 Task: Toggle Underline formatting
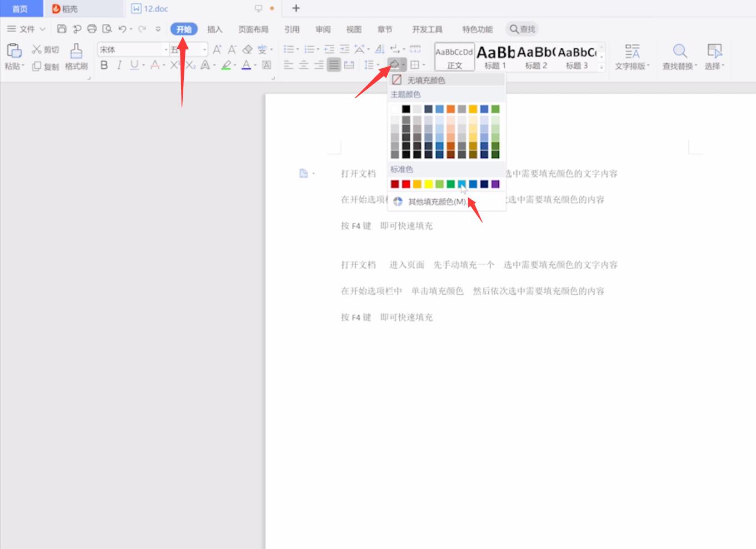(134, 65)
